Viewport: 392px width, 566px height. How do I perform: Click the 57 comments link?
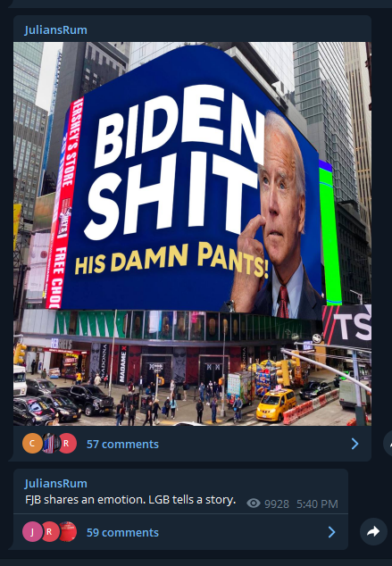[x=122, y=444]
